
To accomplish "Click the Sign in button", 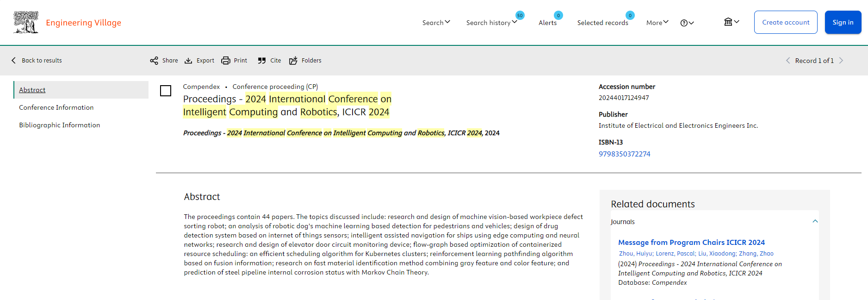I will [843, 22].
